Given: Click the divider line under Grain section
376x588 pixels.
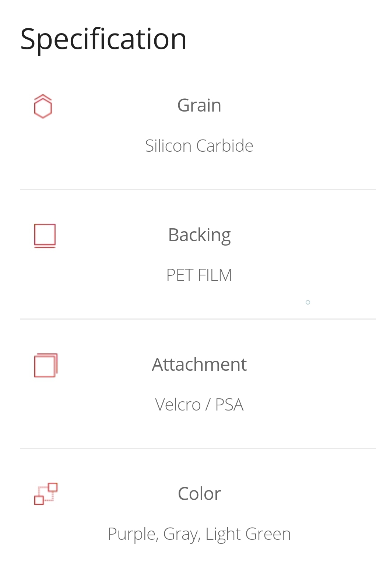Looking at the screenshot, I should pos(198,190).
